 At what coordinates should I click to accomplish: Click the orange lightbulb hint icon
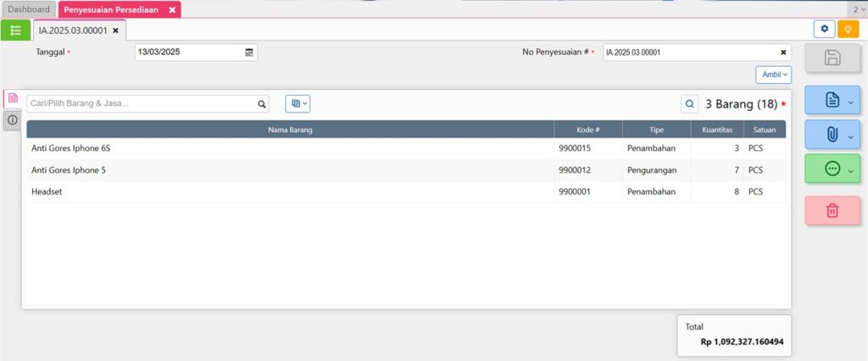(x=848, y=30)
